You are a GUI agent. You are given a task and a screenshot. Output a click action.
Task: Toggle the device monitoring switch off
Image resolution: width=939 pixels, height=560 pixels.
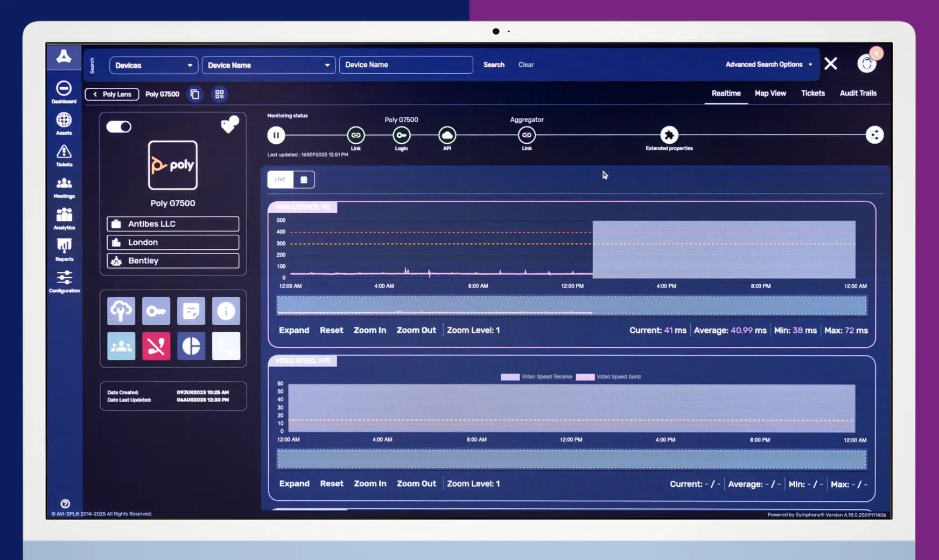point(119,127)
